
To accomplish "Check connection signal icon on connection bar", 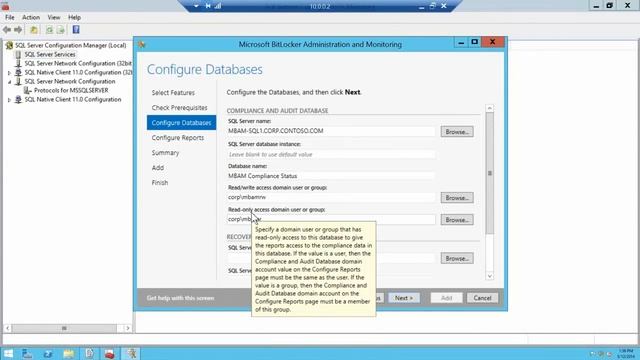I will [218, 6].
